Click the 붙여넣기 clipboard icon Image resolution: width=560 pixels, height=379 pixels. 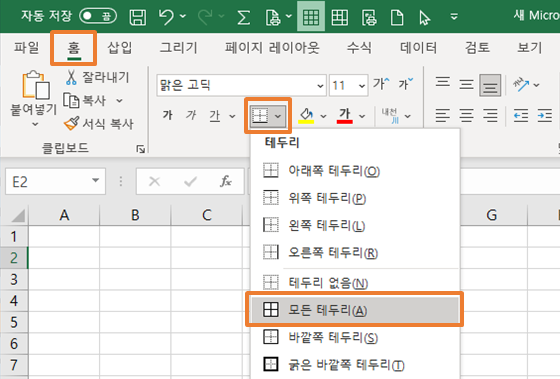(36, 85)
